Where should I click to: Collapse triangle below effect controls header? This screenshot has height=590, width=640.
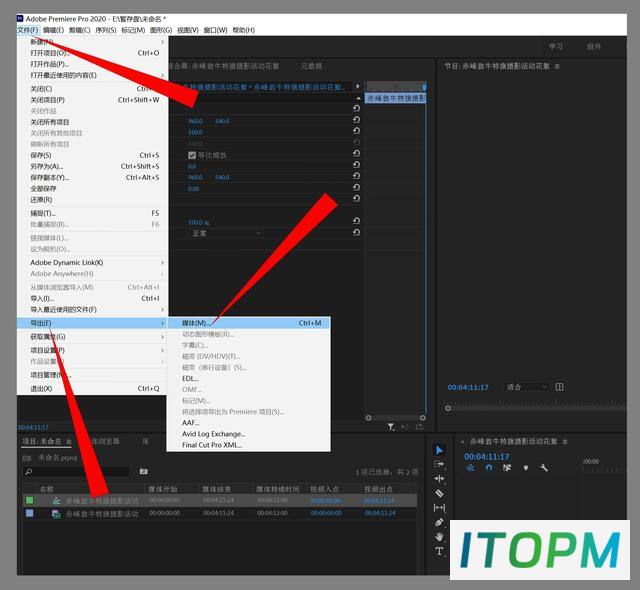[358, 98]
